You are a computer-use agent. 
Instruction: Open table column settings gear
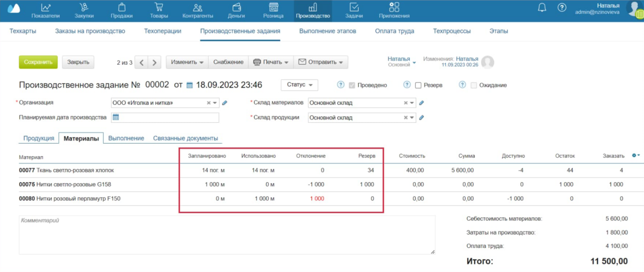635,156
